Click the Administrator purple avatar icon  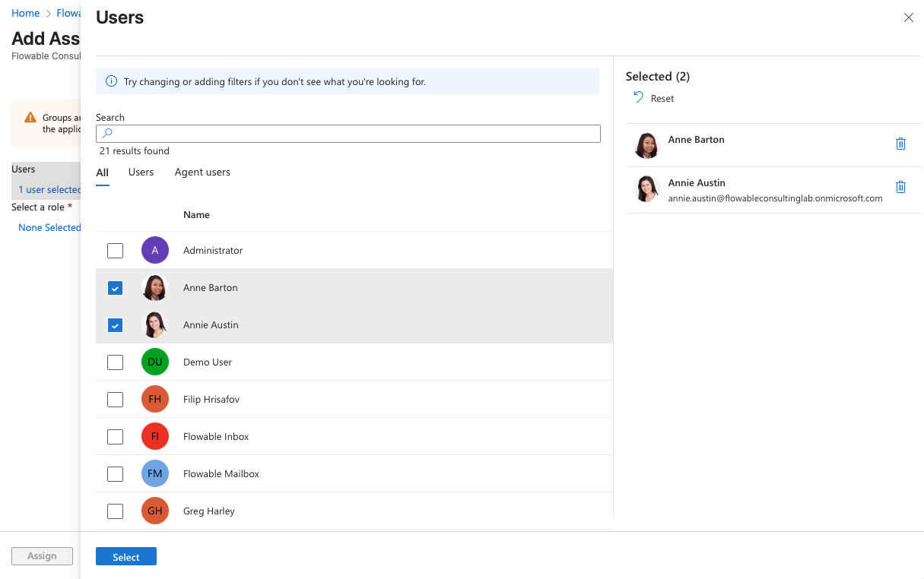click(155, 250)
